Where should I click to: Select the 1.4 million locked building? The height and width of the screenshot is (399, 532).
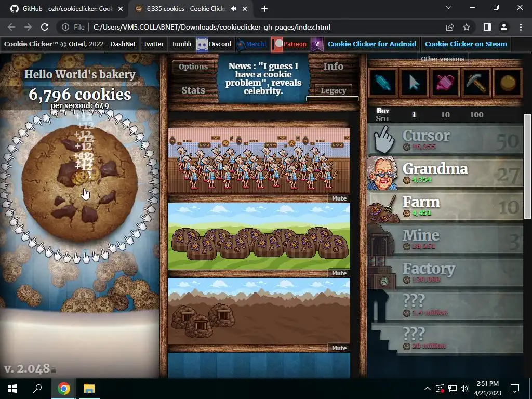coord(445,306)
